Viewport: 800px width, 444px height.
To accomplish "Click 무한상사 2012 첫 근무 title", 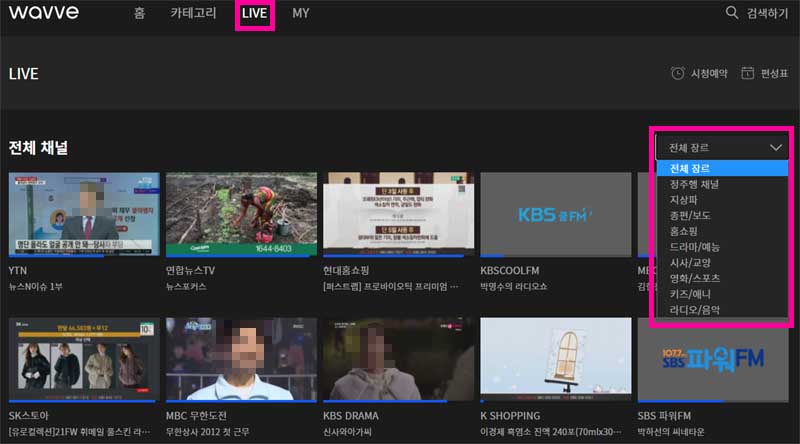I will 207,432.
